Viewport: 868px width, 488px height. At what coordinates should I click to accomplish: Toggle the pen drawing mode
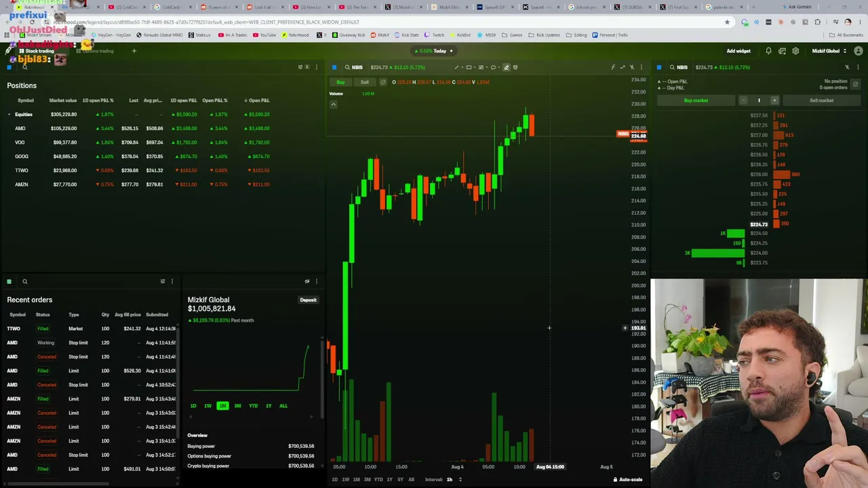[x=506, y=67]
